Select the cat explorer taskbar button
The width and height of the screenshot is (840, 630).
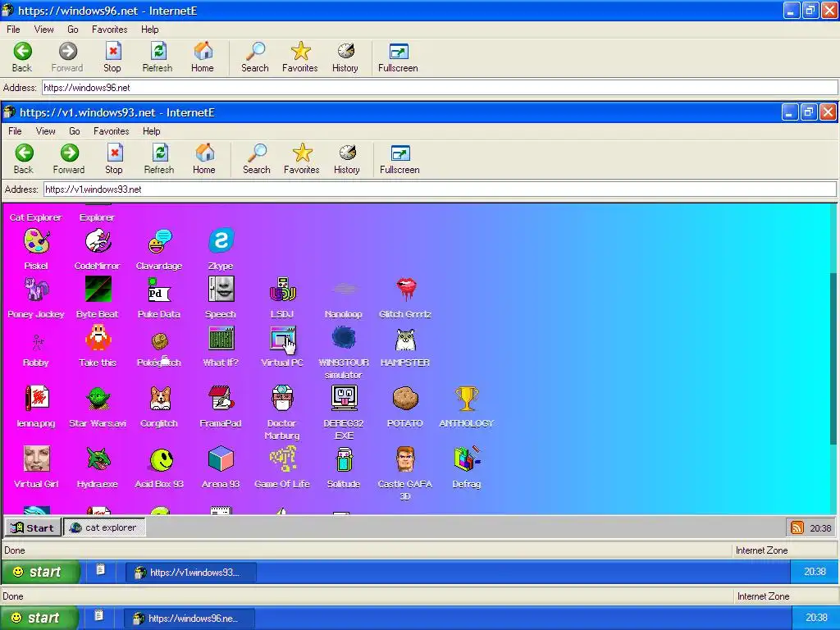pos(104,527)
